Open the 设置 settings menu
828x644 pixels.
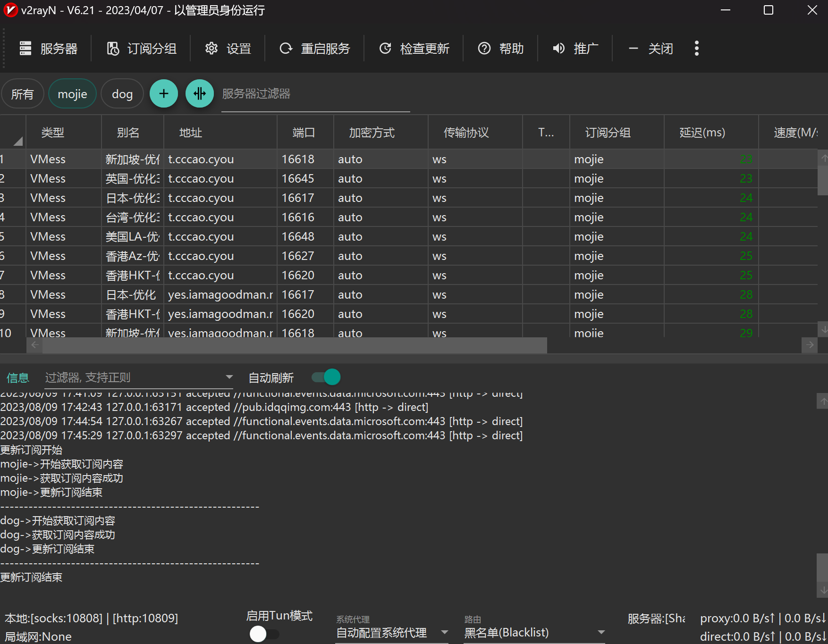(228, 49)
